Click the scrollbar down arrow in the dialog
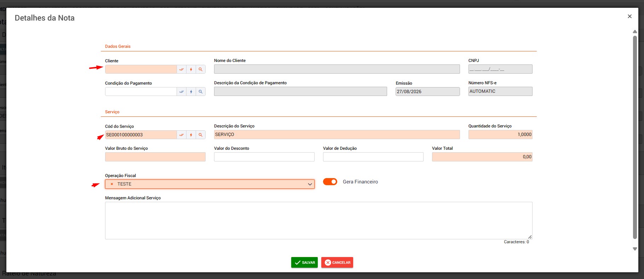Image resolution: width=644 pixels, height=279 pixels. [635, 249]
